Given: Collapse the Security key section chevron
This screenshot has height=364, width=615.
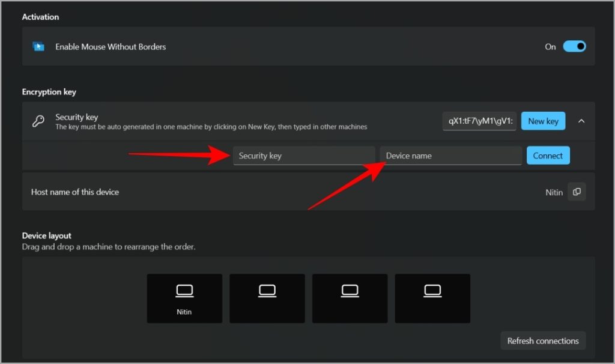Looking at the screenshot, I should coord(581,121).
